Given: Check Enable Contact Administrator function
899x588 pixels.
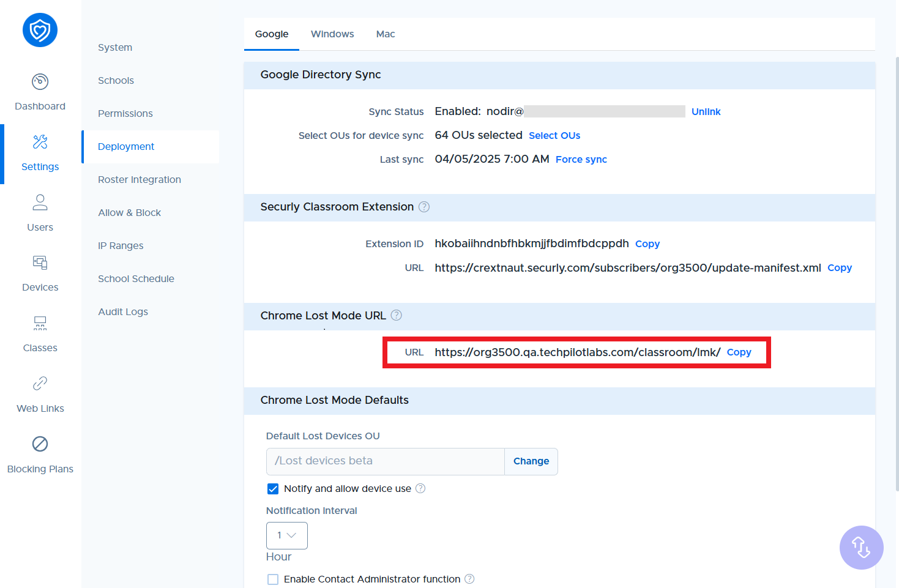Looking at the screenshot, I should pyautogui.click(x=273, y=579).
